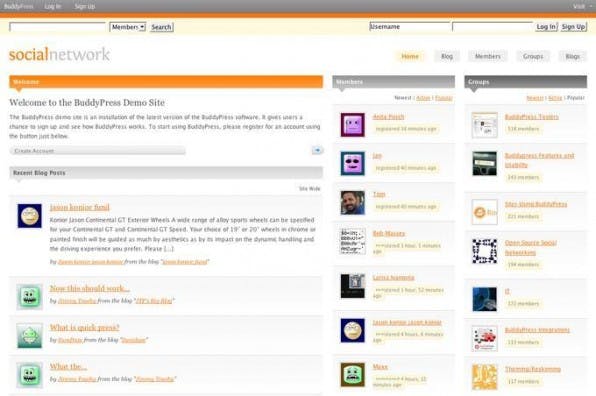
Task: Open 'What is quick press?' post link
Action: pyautogui.click(x=84, y=328)
